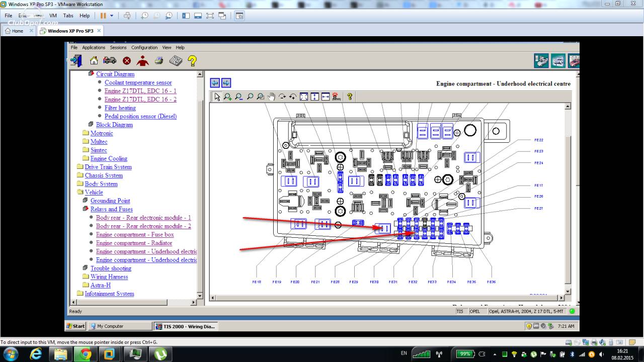Click the component locator toolbar icon
Viewport: 644px width, 362px height.
coord(337,97)
